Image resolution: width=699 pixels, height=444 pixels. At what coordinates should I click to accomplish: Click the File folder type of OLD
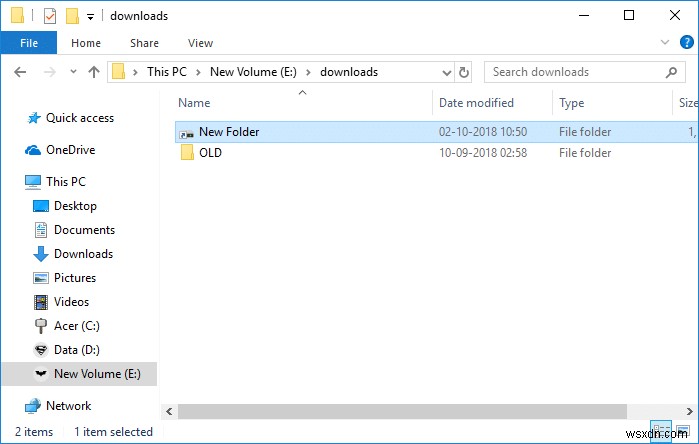[x=585, y=153]
